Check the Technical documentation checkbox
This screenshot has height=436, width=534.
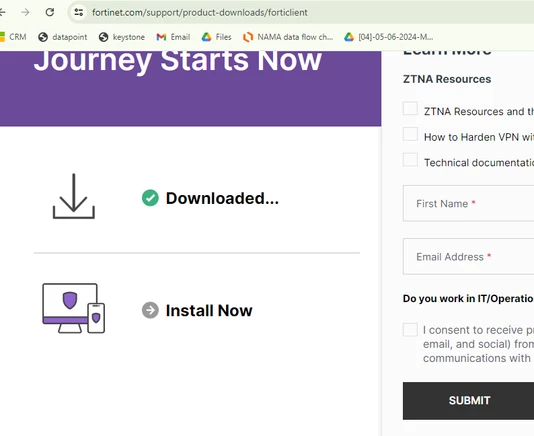pos(410,160)
